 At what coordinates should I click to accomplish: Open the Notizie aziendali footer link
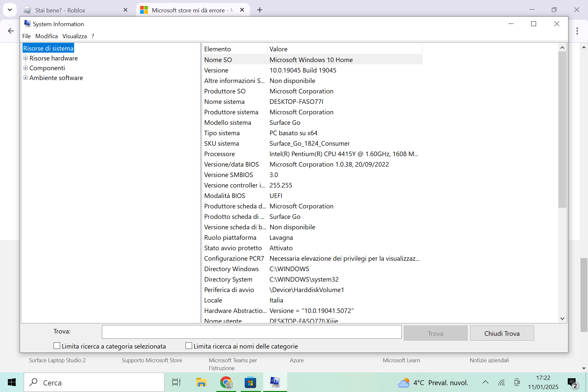489,360
